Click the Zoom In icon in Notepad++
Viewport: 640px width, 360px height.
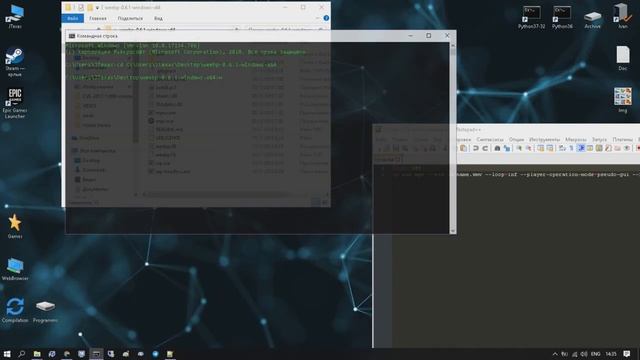(x=519, y=148)
